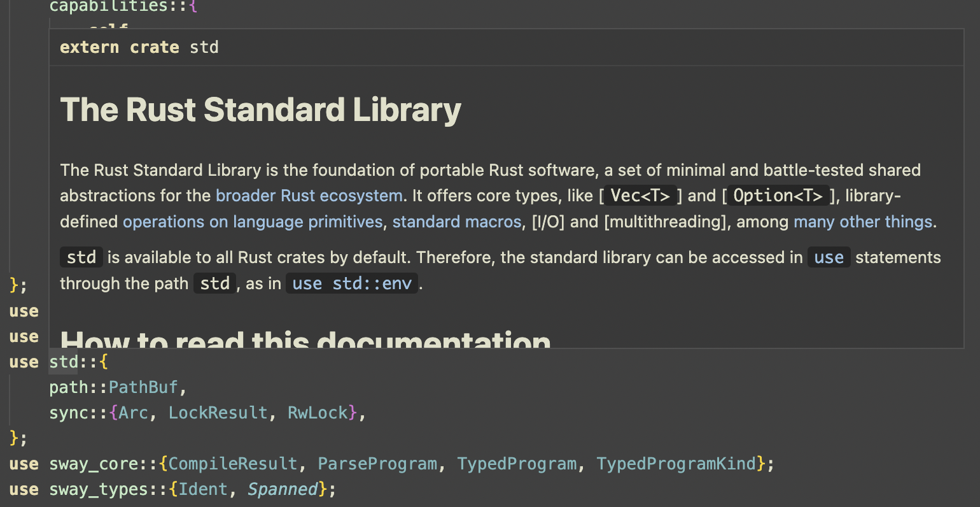Click the [I/O] text in documentation
This screenshot has width=980, height=507.
click(x=548, y=222)
